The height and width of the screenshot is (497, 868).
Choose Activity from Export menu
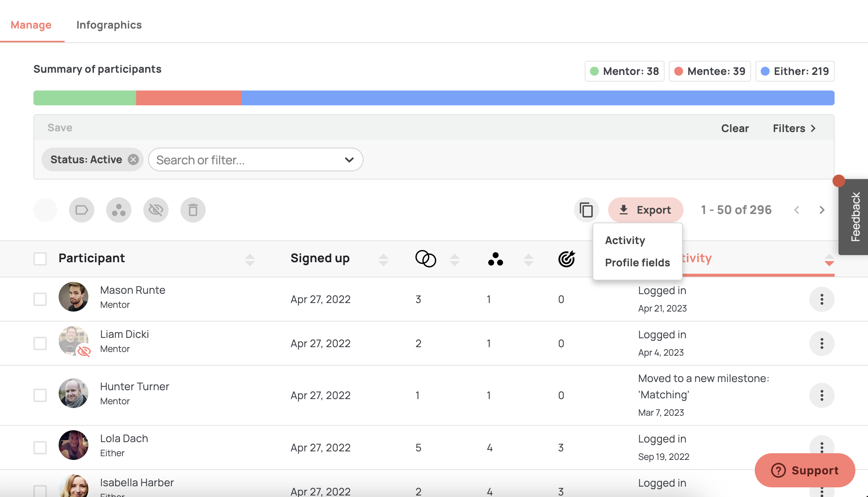coord(625,240)
